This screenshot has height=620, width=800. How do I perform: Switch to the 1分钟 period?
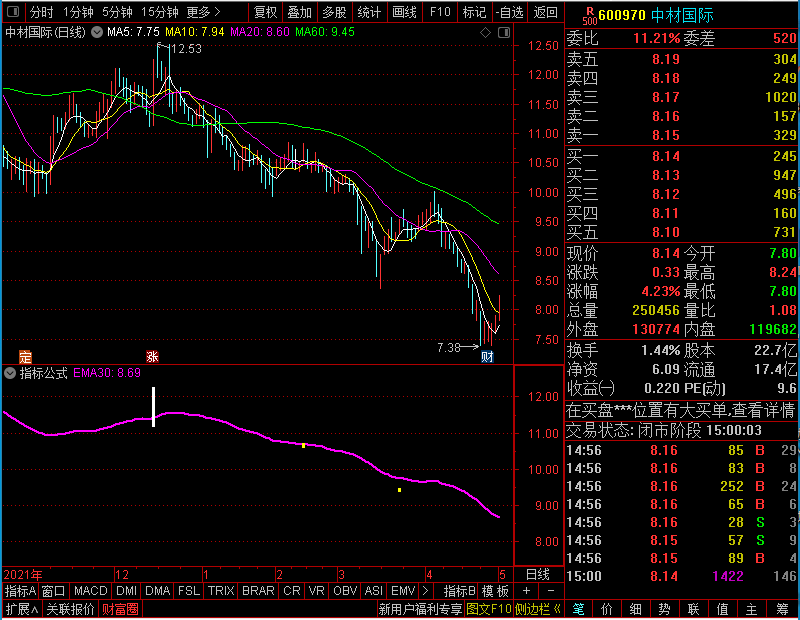coord(78,12)
